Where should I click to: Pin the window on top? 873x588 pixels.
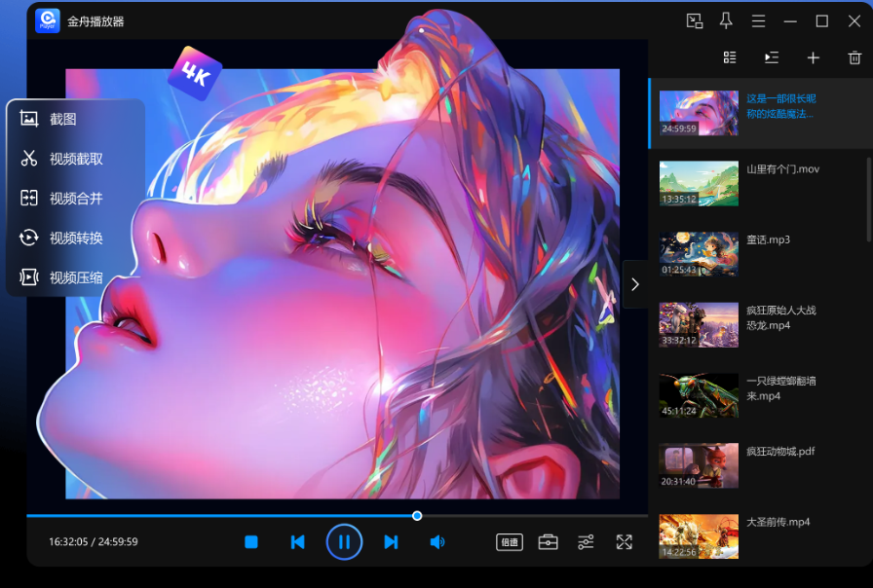tap(726, 21)
